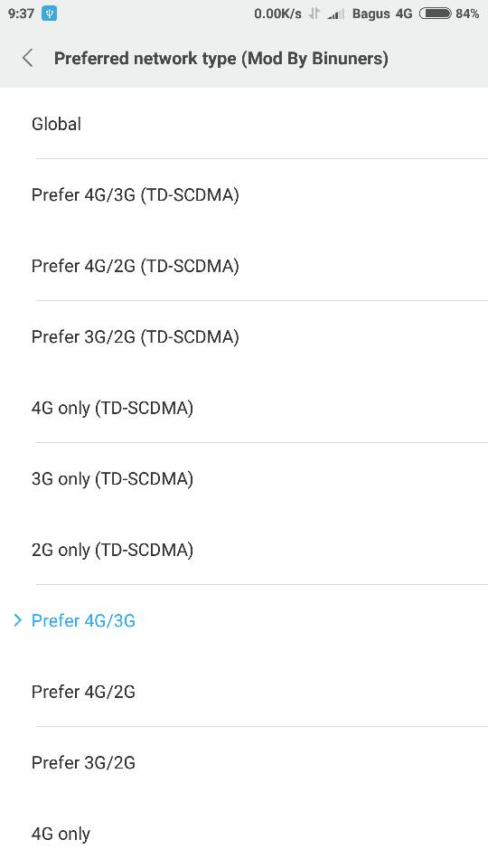This screenshot has height=868, width=488.
Task: Choose Prefer 4G/2G without TD-SCDMA
Action: tap(244, 692)
